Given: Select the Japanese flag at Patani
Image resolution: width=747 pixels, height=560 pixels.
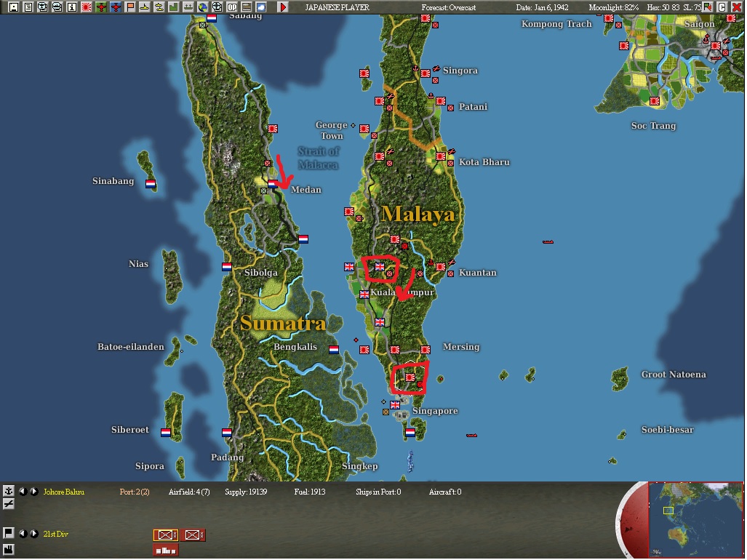Looking at the screenshot, I should 441,101.
